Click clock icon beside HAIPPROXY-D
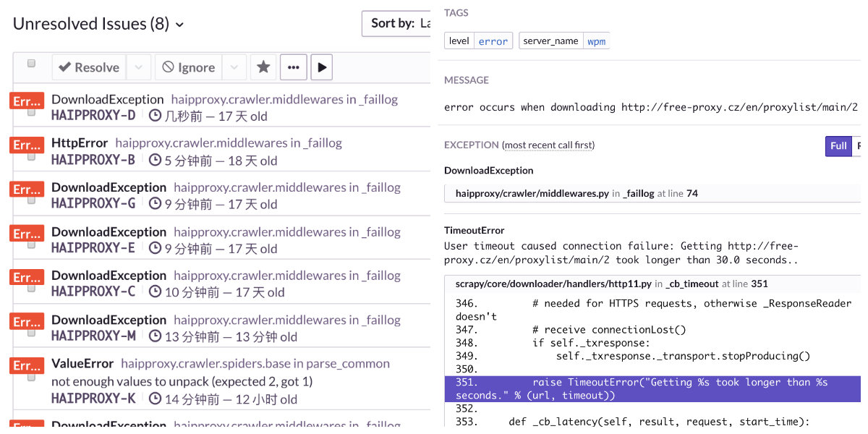 (155, 116)
